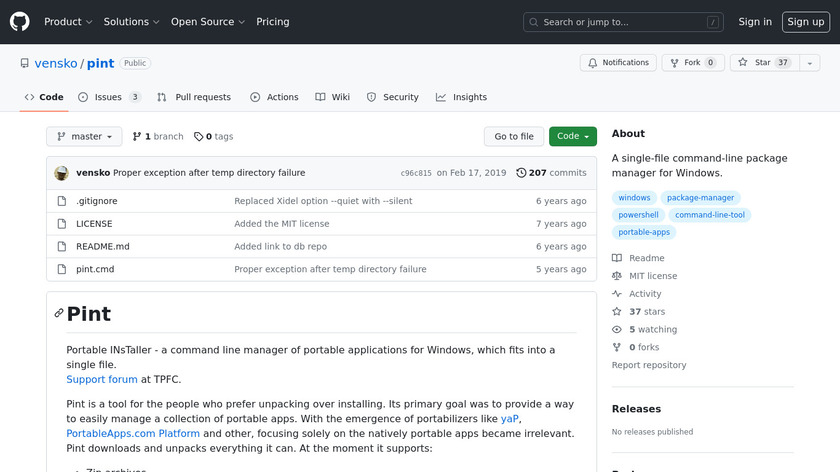
Task: Click the .gitignore file icon
Action: [62, 201]
